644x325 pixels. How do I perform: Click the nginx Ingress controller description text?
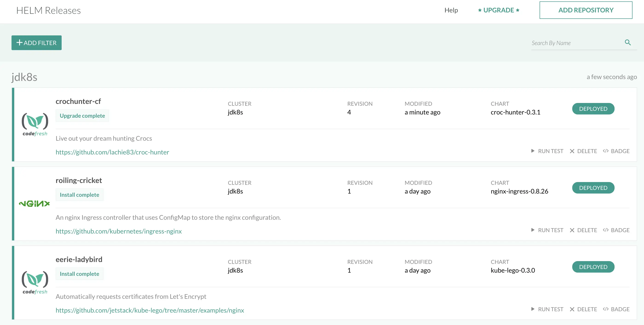tap(168, 217)
